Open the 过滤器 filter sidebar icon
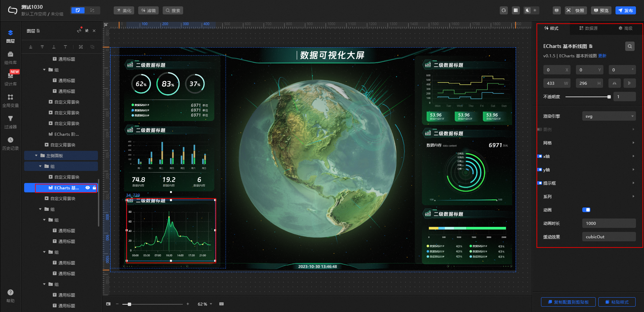 (x=10, y=122)
